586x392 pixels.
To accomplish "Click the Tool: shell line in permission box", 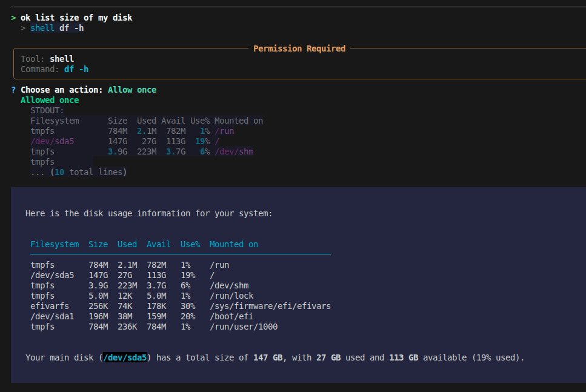I will (x=47, y=59).
